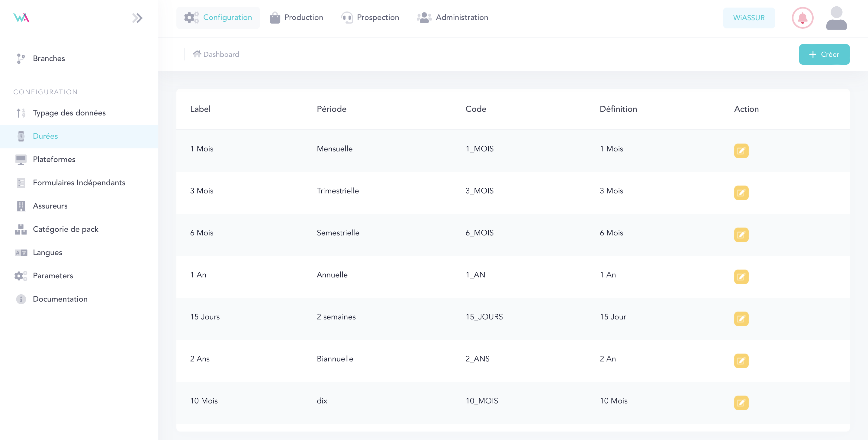The height and width of the screenshot is (440, 868).
Task: Open the Langues sidebar entry
Action: pyautogui.click(x=47, y=253)
